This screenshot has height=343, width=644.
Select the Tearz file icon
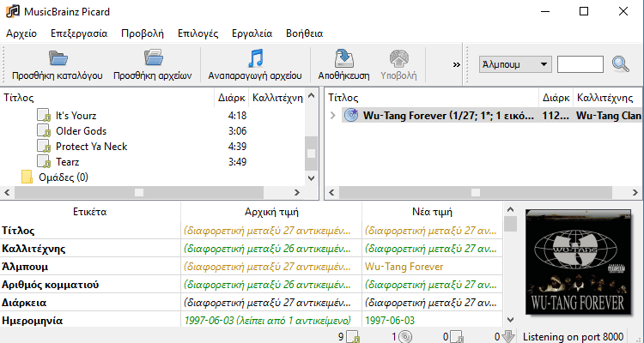tap(44, 162)
